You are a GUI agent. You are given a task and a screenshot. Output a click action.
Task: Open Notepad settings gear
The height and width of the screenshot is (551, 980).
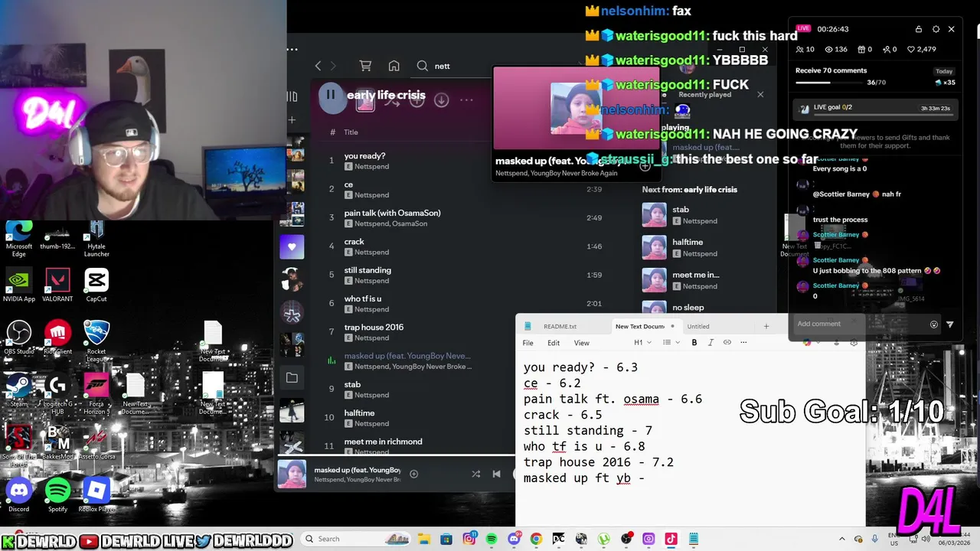pyautogui.click(x=854, y=343)
